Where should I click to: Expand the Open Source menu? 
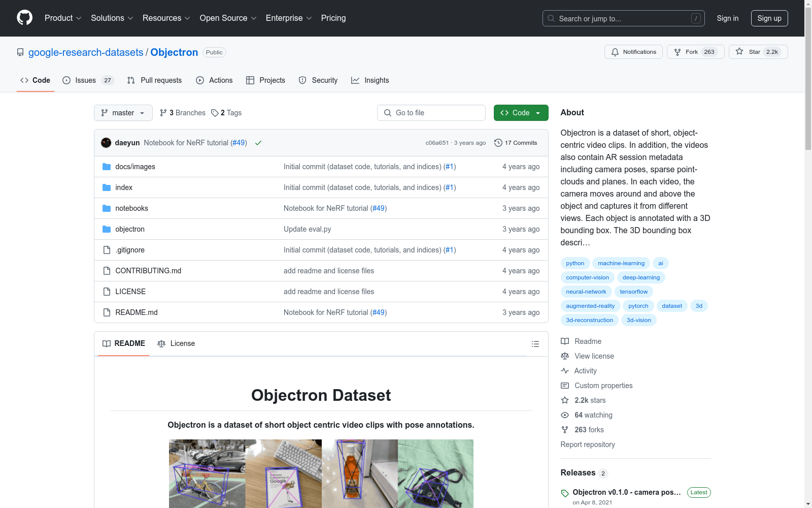tap(228, 18)
